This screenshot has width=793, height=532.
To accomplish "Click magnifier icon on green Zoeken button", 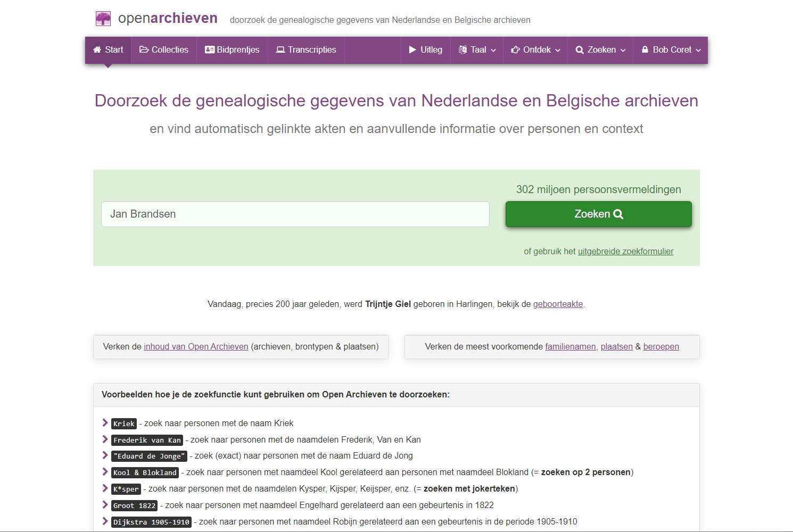I will tap(618, 214).
